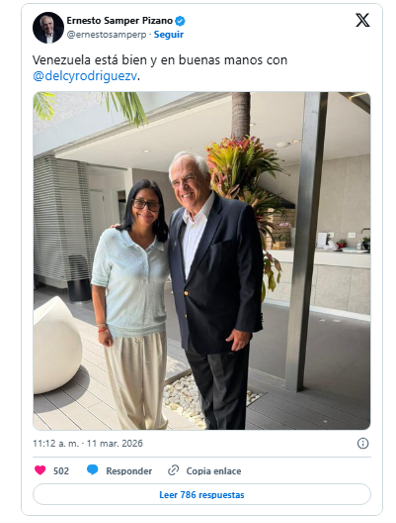
Task: Click the 11 mar. 2026 date
Action: [x=114, y=443]
